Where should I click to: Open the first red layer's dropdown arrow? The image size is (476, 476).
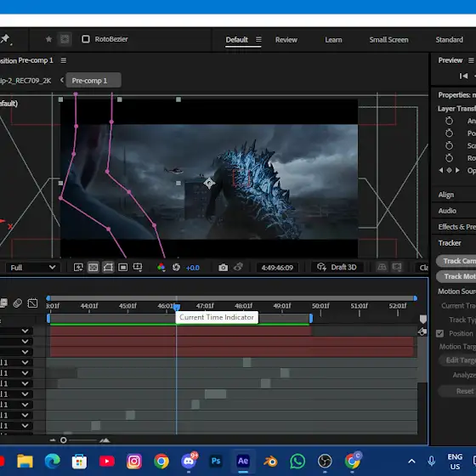[x=25, y=331]
